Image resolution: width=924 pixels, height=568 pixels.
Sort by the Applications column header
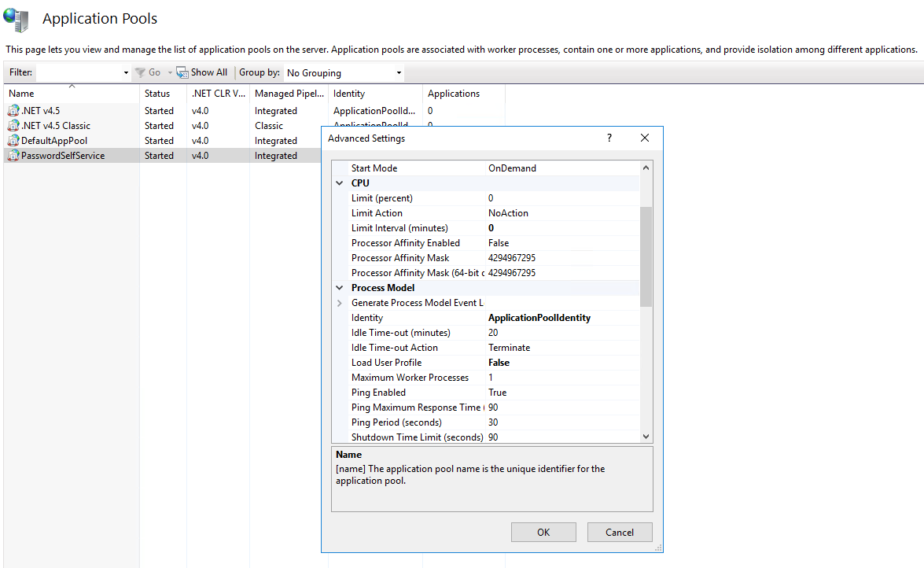[454, 94]
